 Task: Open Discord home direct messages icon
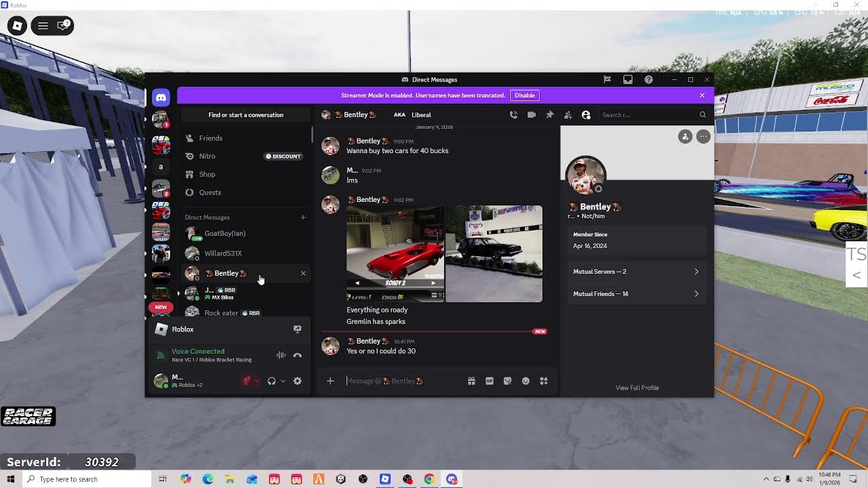(x=161, y=98)
